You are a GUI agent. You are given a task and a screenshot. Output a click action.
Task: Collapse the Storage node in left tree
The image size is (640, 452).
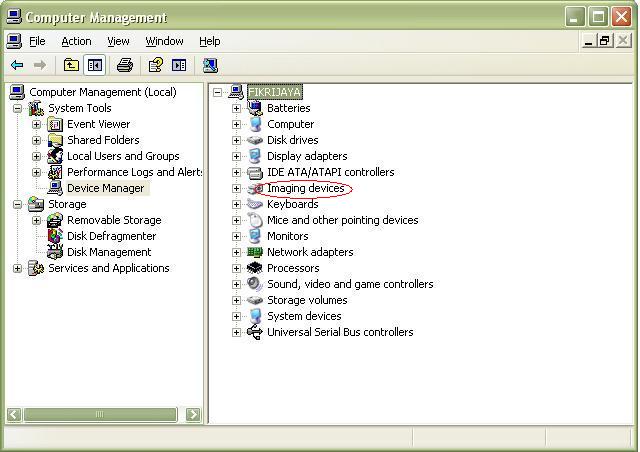click(x=17, y=204)
